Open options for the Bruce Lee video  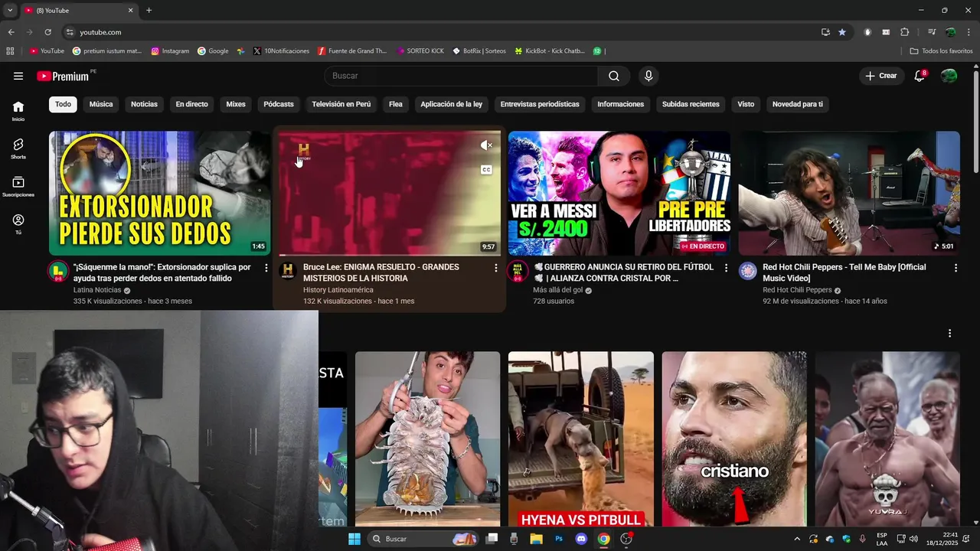496,268
